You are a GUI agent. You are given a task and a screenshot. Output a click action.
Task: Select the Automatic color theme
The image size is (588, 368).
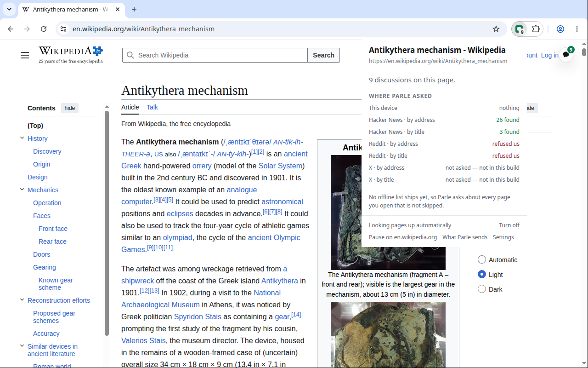coord(482,259)
